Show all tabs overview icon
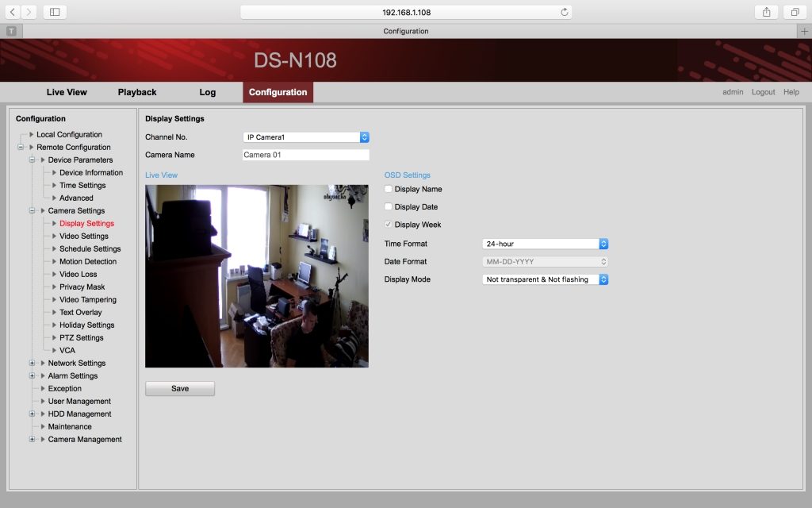The width and height of the screenshot is (812, 508). pos(794,12)
